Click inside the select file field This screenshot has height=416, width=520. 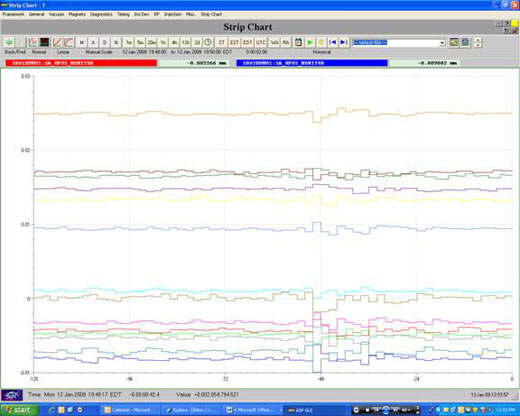(x=396, y=43)
